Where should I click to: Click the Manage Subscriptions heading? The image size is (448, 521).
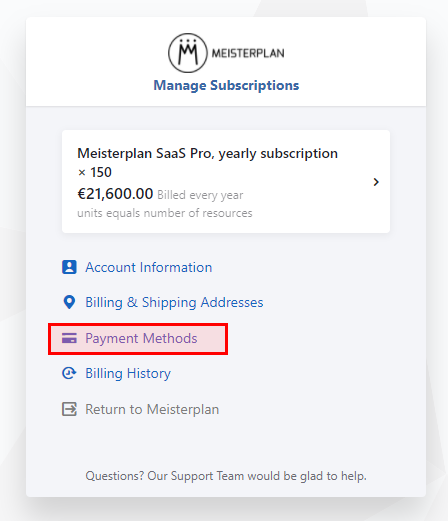tap(226, 85)
